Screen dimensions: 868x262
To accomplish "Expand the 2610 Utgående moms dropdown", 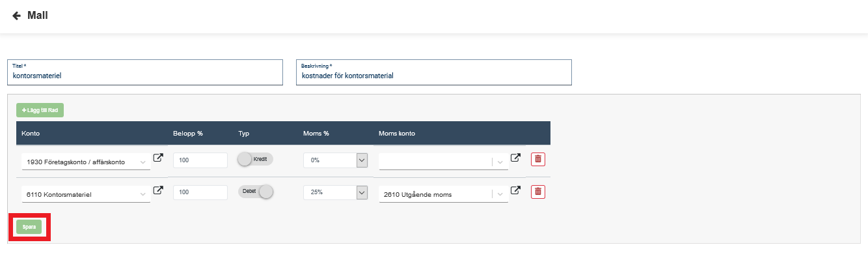I will (x=500, y=194).
